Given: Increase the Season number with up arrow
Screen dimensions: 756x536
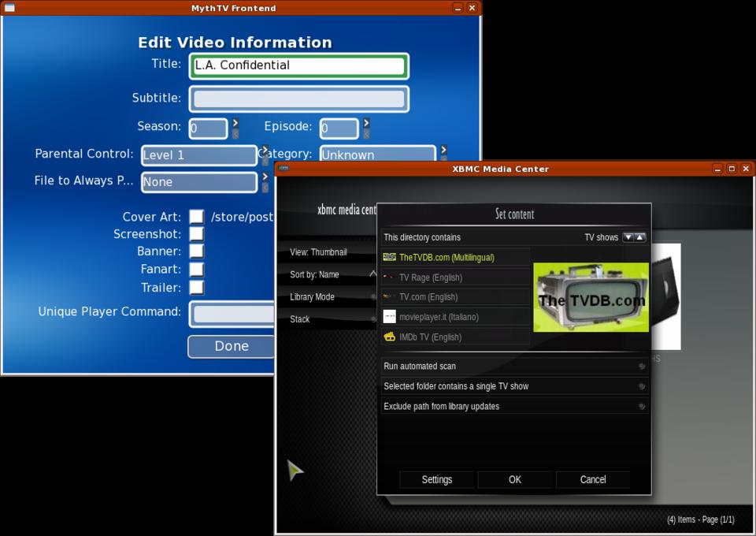Looking at the screenshot, I should [x=235, y=123].
